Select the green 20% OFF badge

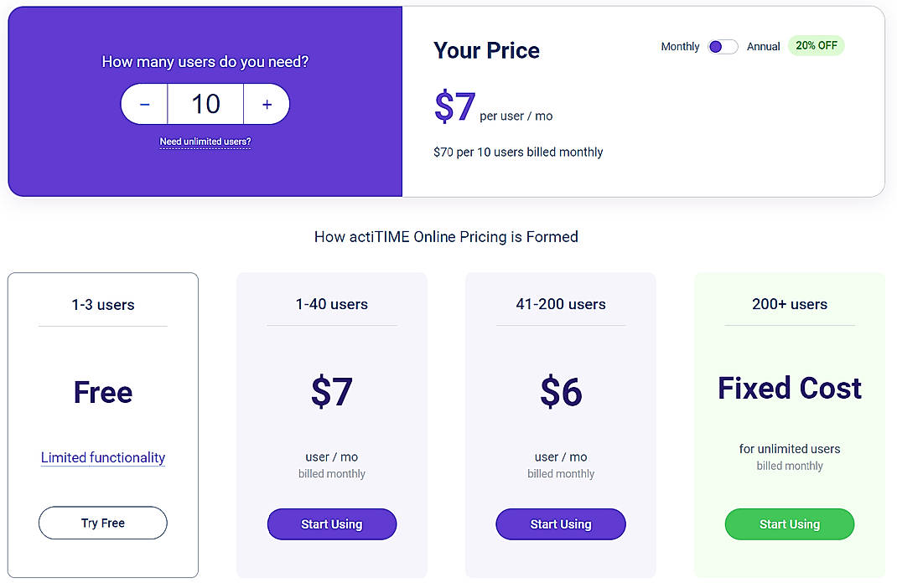pyautogui.click(x=816, y=46)
